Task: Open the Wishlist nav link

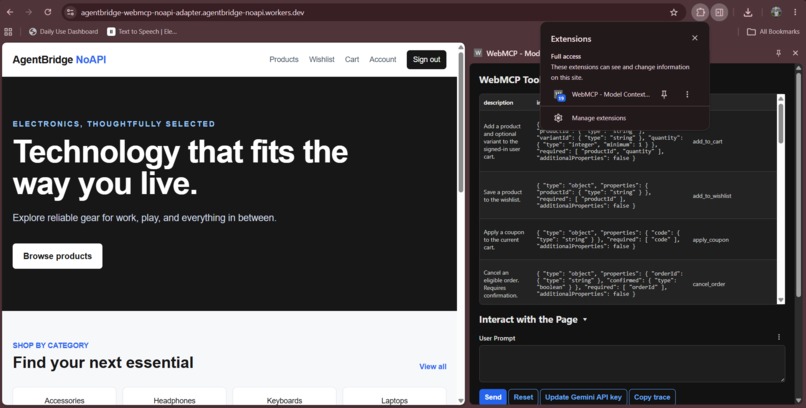Action: [x=322, y=60]
